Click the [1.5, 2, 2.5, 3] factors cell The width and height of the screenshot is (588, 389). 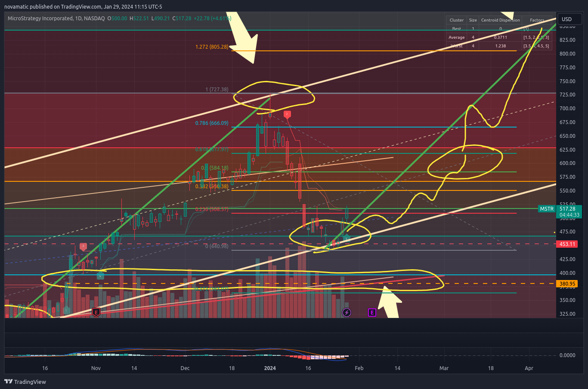click(536, 37)
